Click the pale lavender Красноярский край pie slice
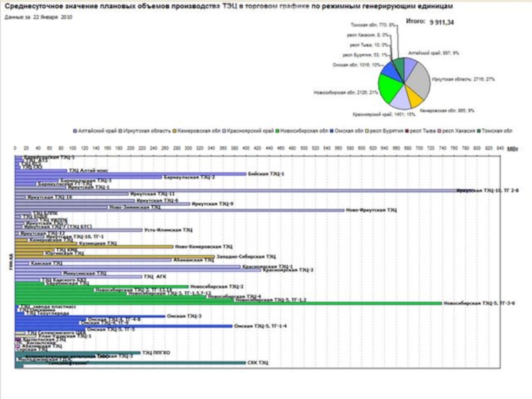Viewport: 532px width, 399px height. pos(401,100)
